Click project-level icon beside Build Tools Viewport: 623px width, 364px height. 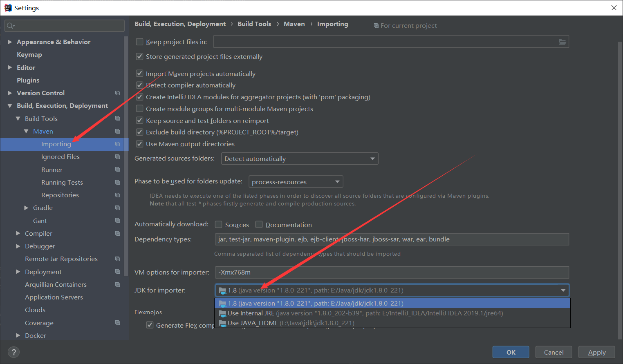click(117, 118)
